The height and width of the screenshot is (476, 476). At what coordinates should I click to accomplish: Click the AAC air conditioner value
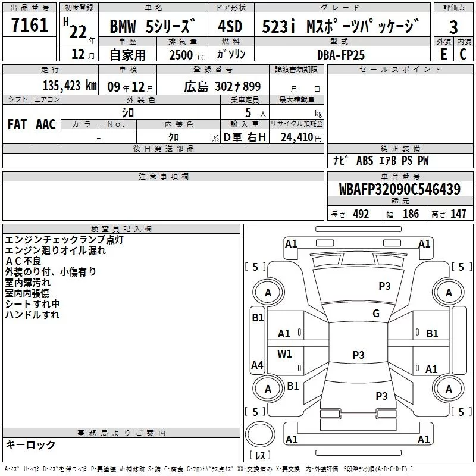click(46, 124)
